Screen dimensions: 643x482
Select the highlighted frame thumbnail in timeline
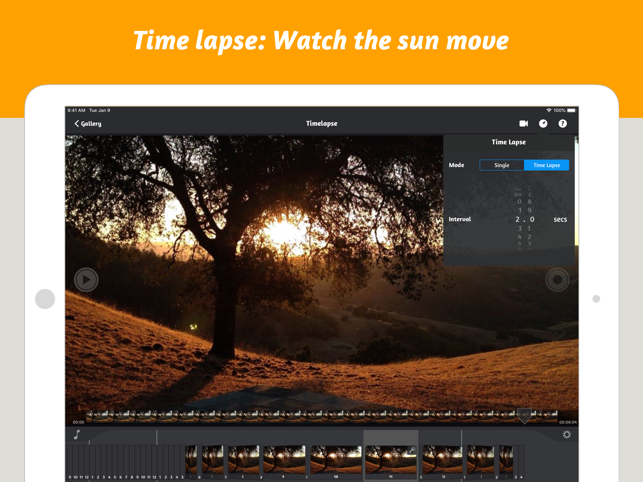[390, 458]
